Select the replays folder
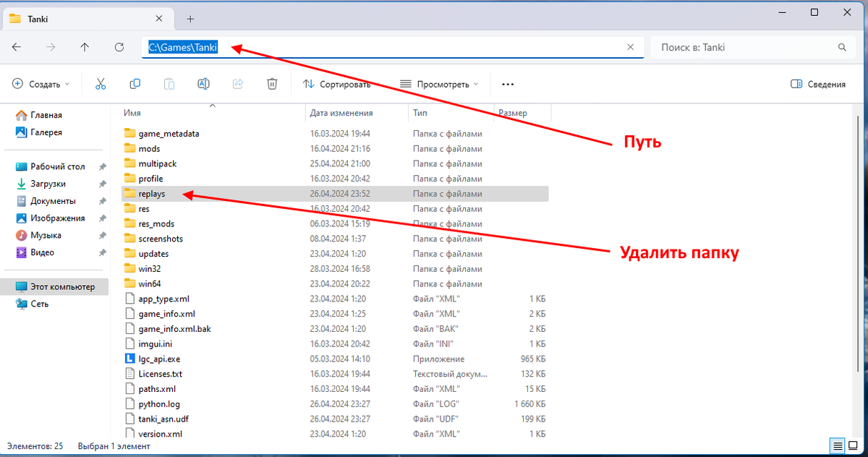Screen dimensions: 868x457 pos(151,194)
